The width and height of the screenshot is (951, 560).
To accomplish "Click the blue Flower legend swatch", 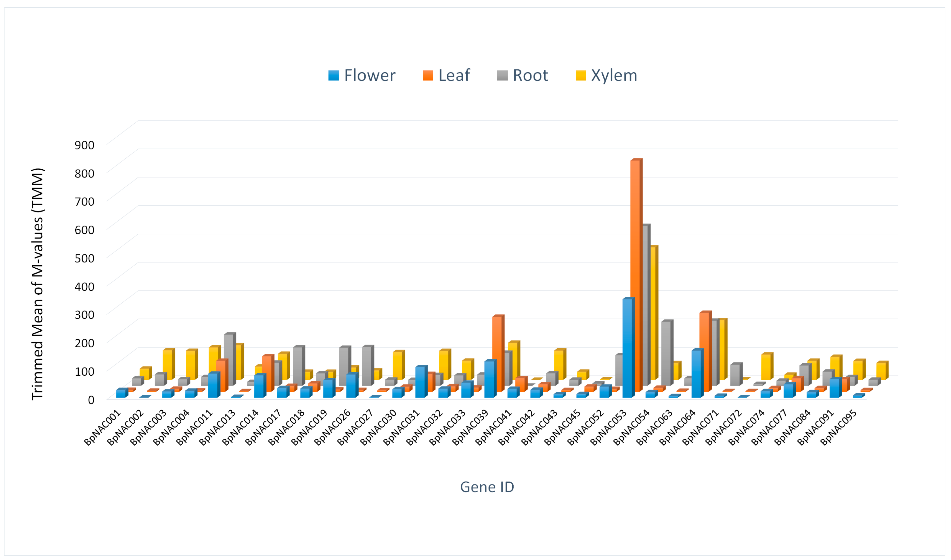I will point(333,76).
